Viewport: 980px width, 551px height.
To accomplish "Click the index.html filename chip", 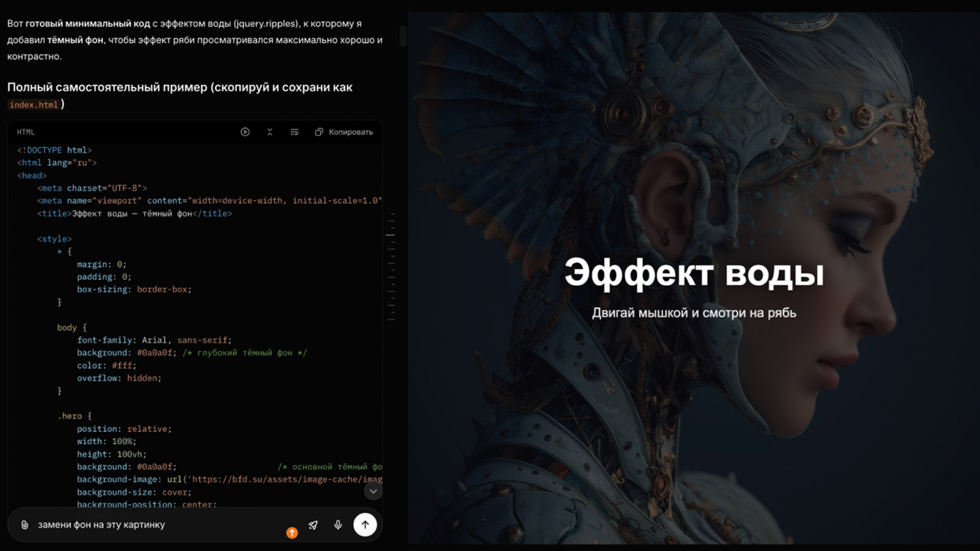I will tap(33, 104).
